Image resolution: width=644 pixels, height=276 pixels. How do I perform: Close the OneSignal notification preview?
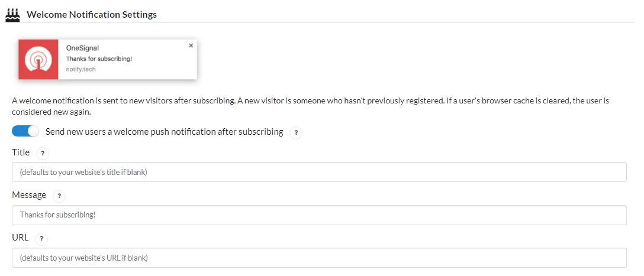(x=191, y=46)
